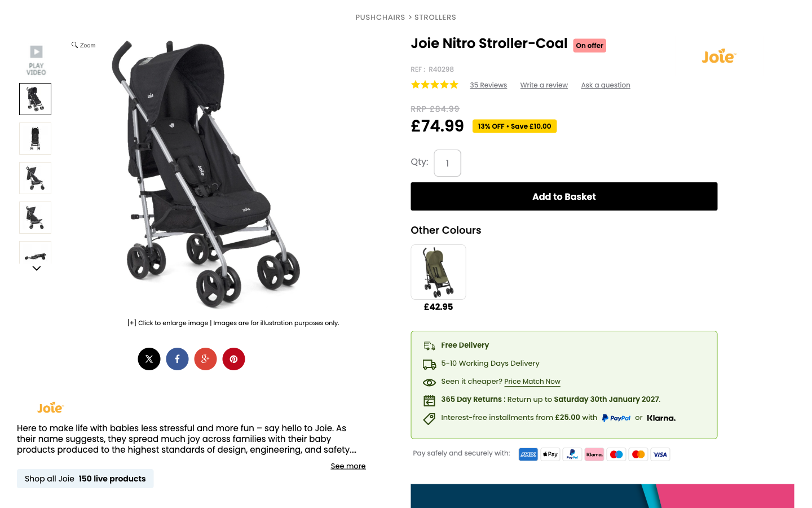Open Strollers breadcrumb

coord(435,17)
